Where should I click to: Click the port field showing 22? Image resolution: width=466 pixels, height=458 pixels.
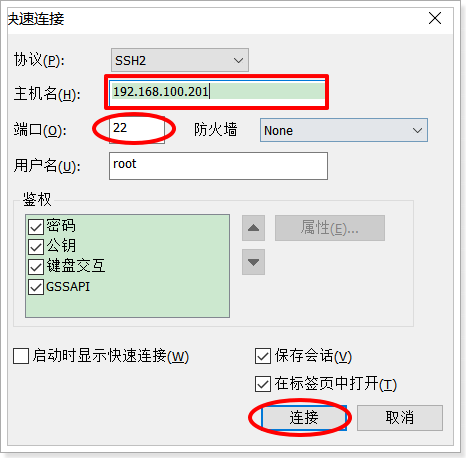tap(137, 129)
